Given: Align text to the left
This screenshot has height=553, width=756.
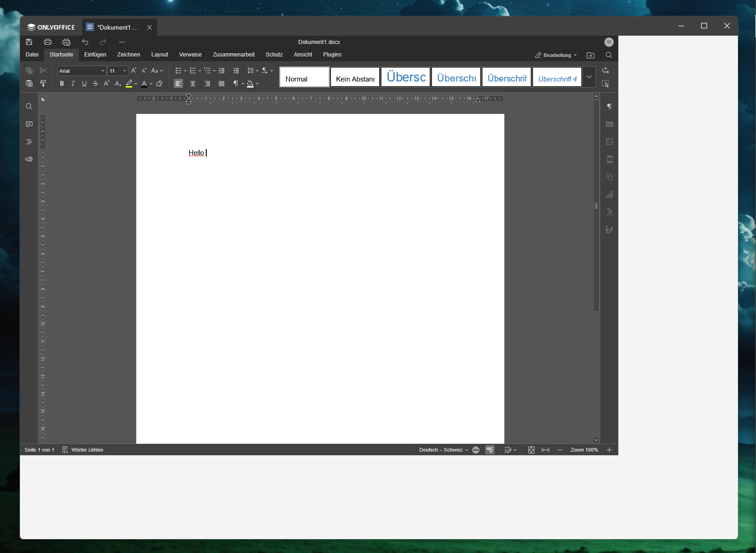Looking at the screenshot, I should point(178,84).
